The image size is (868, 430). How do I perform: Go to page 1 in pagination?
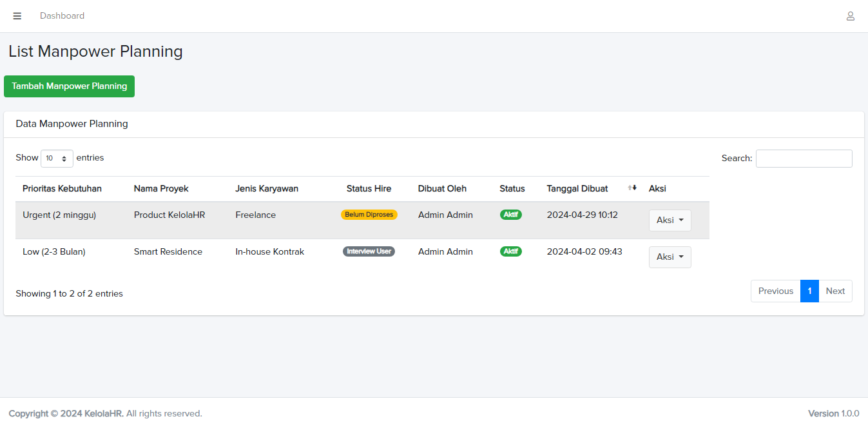click(x=809, y=291)
